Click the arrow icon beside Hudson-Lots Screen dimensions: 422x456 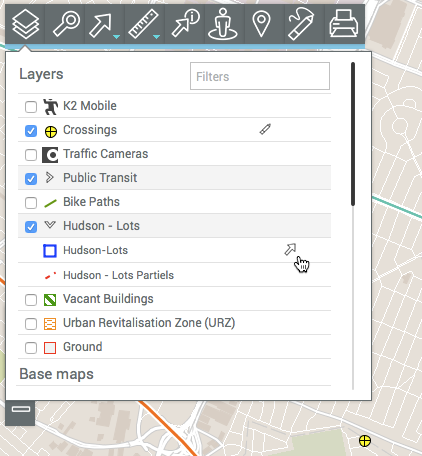click(x=290, y=250)
